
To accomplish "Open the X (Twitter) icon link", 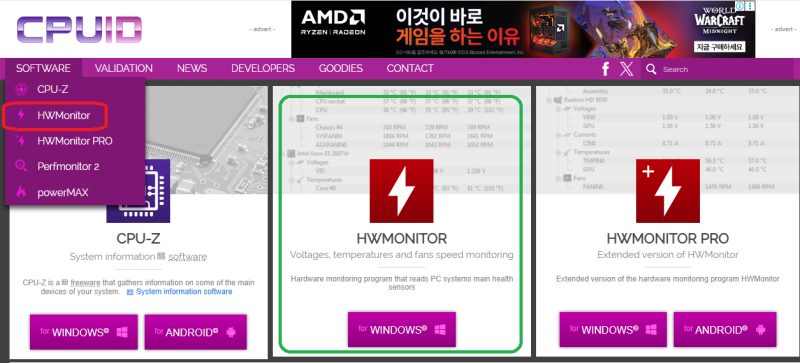I will (627, 69).
